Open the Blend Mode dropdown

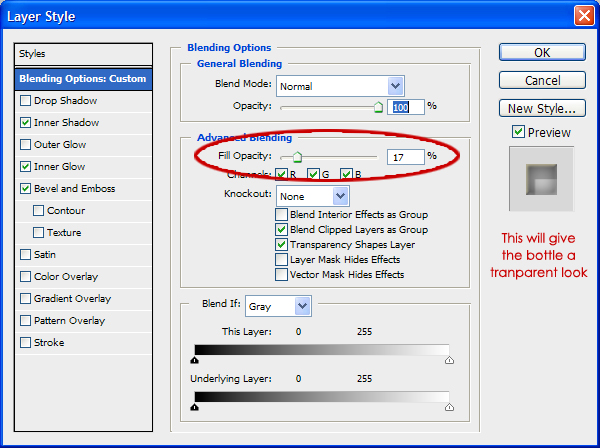click(340, 86)
